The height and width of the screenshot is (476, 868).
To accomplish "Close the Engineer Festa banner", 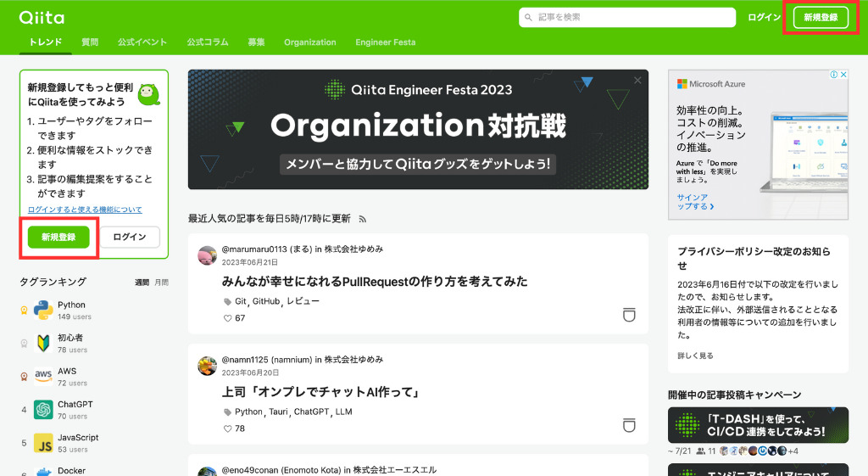I will pyautogui.click(x=637, y=81).
